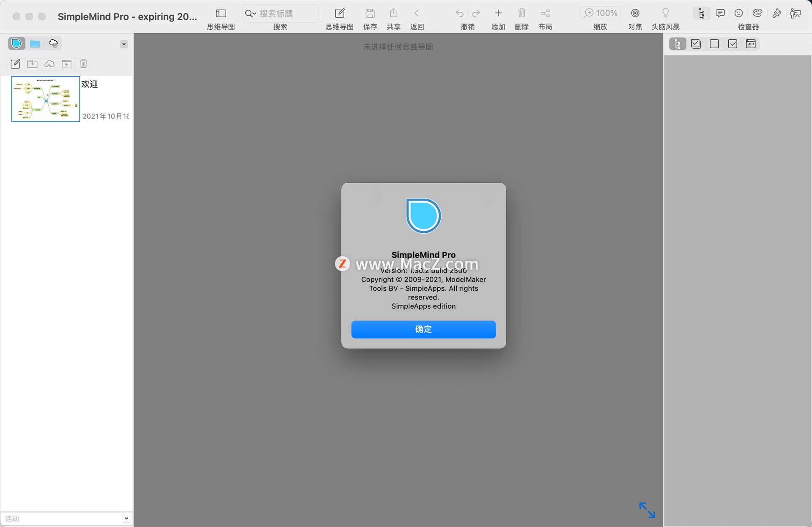The width and height of the screenshot is (812, 527).
Task: Open the palette style icon in inspector
Action: (757, 14)
